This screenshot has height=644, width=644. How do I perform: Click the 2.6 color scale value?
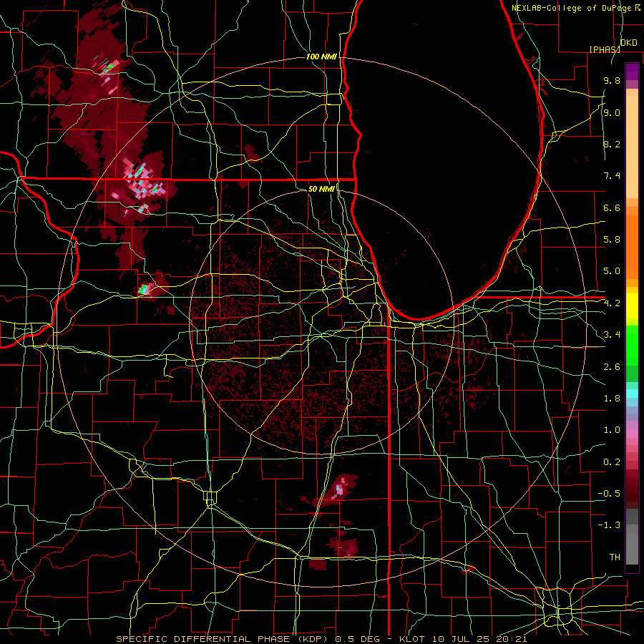[x=612, y=367]
